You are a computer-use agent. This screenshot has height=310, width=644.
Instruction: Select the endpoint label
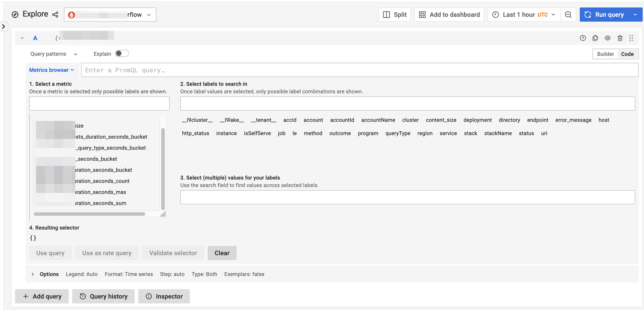(538, 120)
